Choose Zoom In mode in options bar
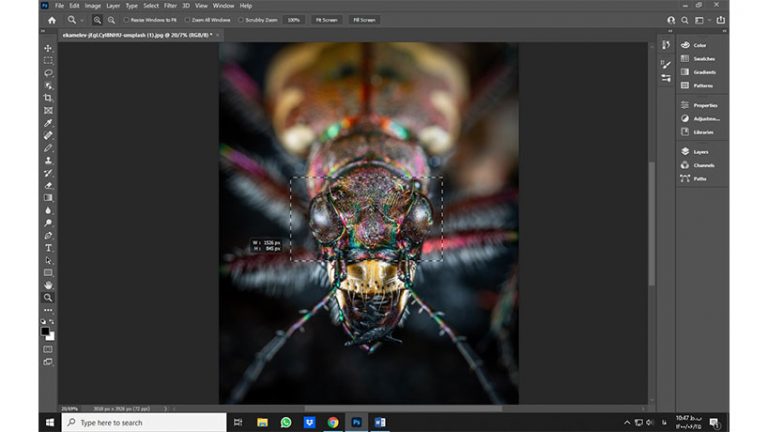 pos(97,20)
